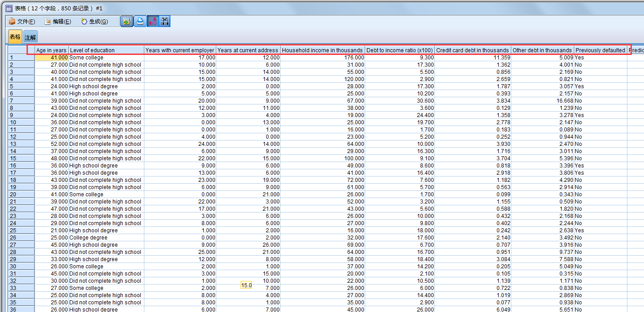The height and width of the screenshot is (312, 644).
Task: Click the cell containing 15.0
Action: [x=246, y=285]
